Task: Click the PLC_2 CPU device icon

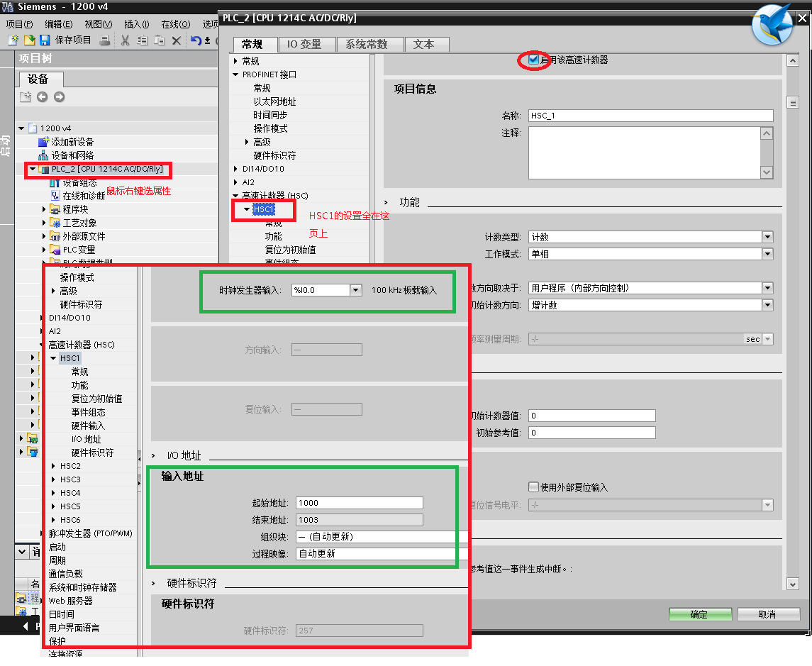Action: [x=43, y=169]
